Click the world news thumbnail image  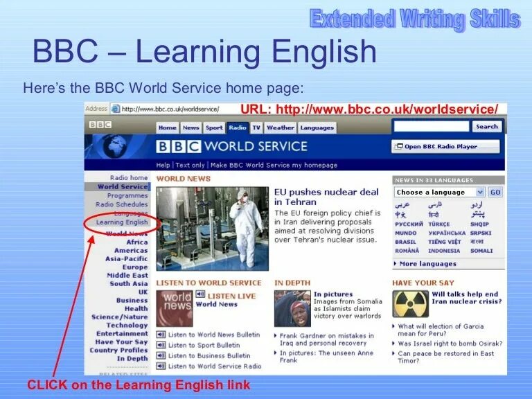coord(175,308)
